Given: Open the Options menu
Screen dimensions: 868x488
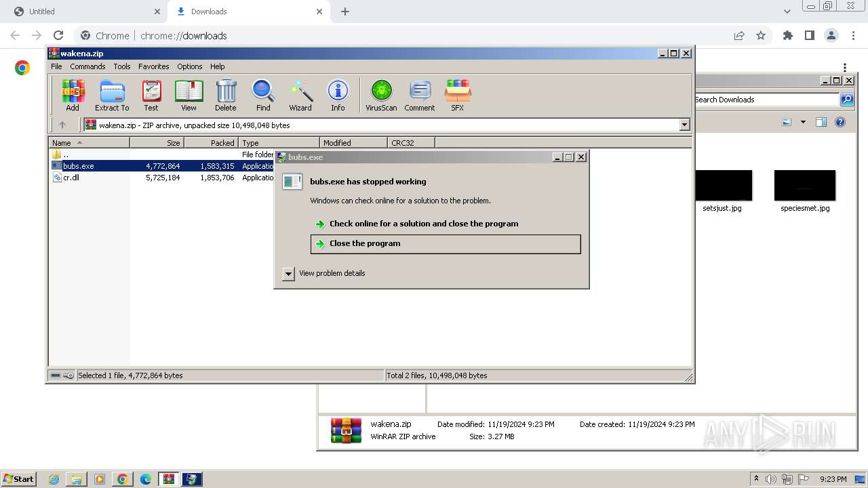Looking at the screenshot, I should point(190,66).
